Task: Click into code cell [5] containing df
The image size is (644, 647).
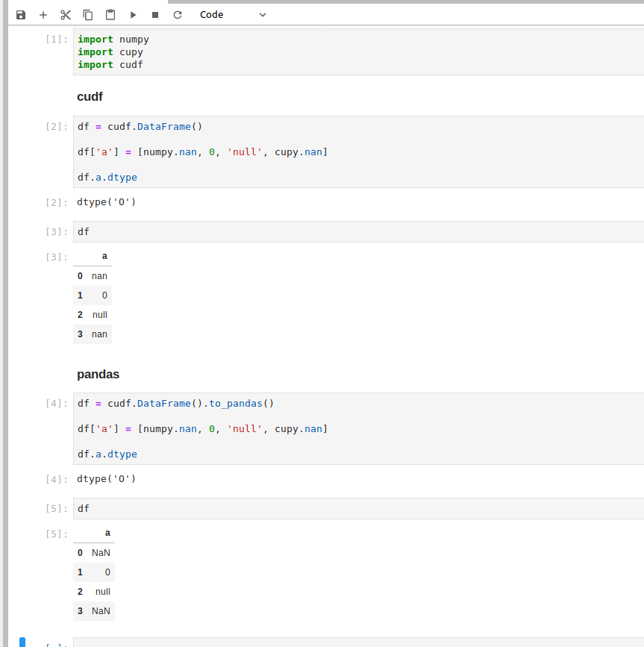Action: [x=358, y=508]
